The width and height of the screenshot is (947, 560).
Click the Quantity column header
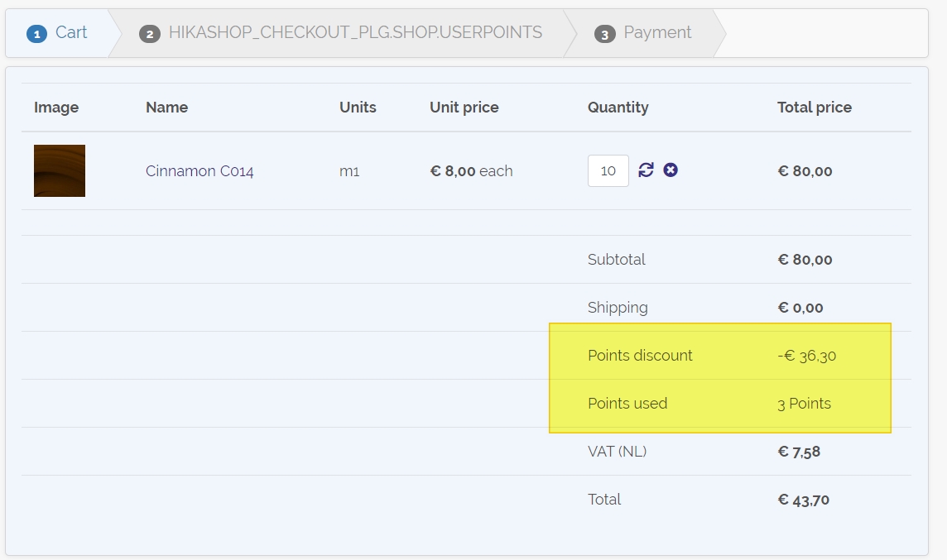[x=618, y=108]
